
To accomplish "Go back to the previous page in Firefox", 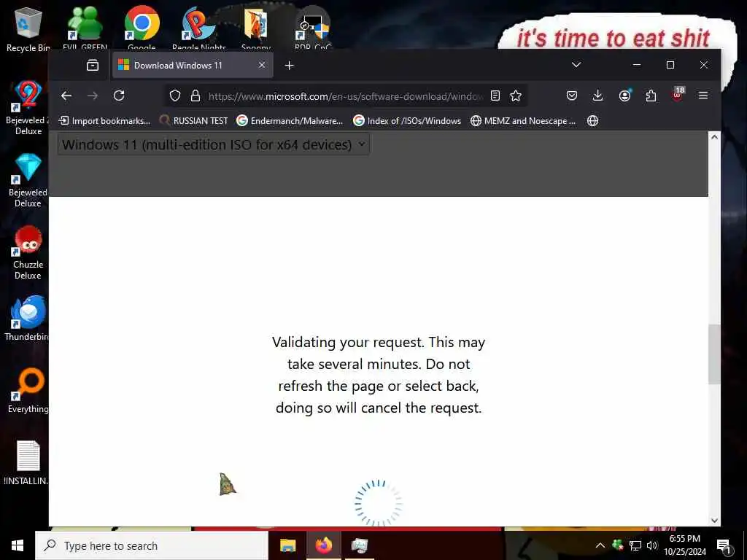I will pos(66,96).
